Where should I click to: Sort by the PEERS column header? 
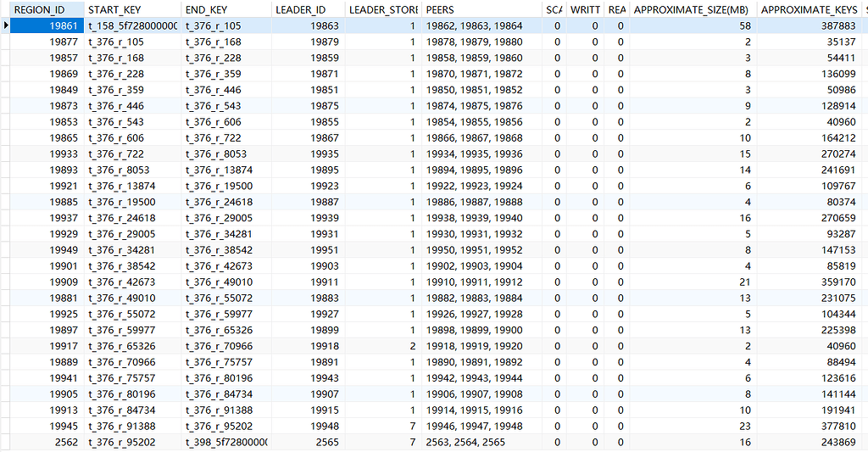pyautogui.click(x=480, y=9)
